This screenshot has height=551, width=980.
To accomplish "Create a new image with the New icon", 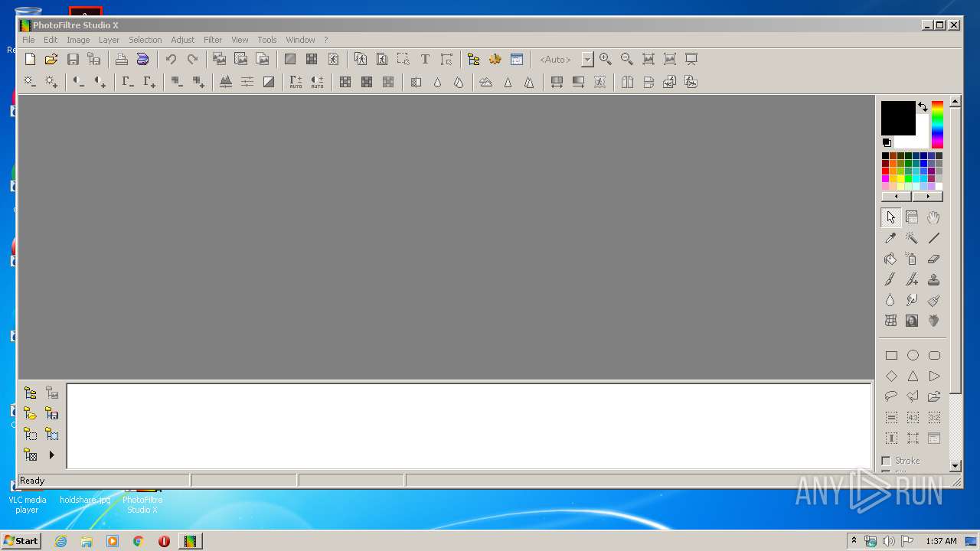I will (30, 59).
